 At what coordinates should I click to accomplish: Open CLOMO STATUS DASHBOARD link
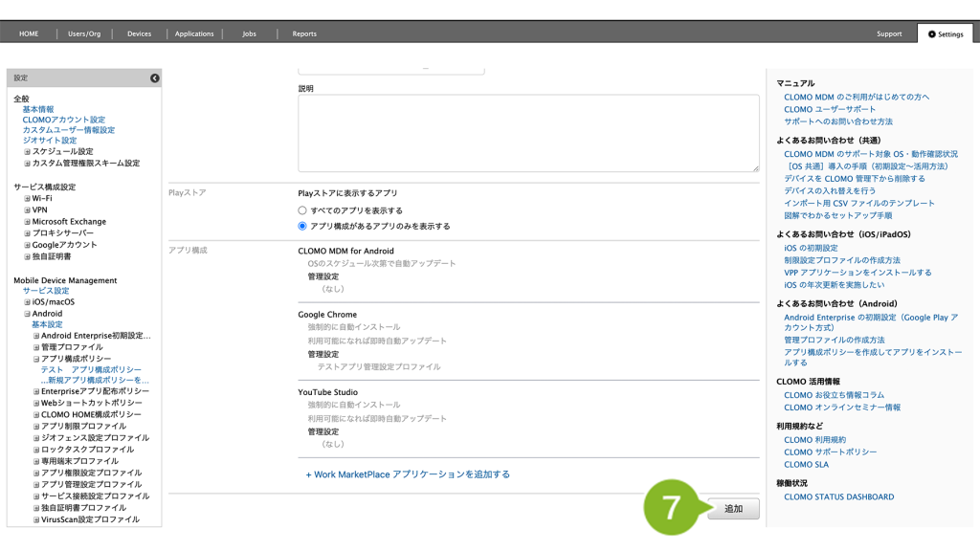click(838, 497)
